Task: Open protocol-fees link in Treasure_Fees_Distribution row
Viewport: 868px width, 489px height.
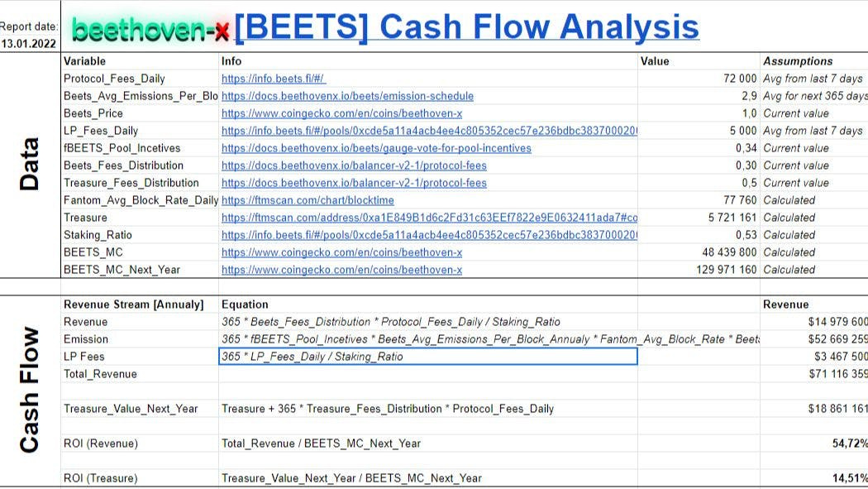Action: click(x=355, y=183)
